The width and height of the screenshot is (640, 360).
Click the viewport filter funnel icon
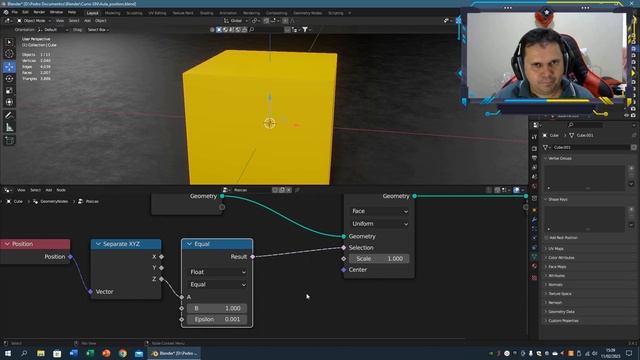coord(305,29)
